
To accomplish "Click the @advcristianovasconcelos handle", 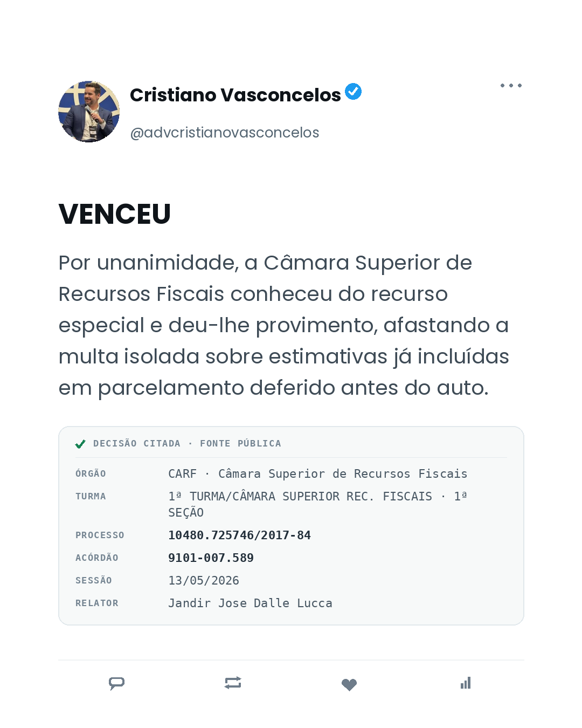I will (x=225, y=133).
